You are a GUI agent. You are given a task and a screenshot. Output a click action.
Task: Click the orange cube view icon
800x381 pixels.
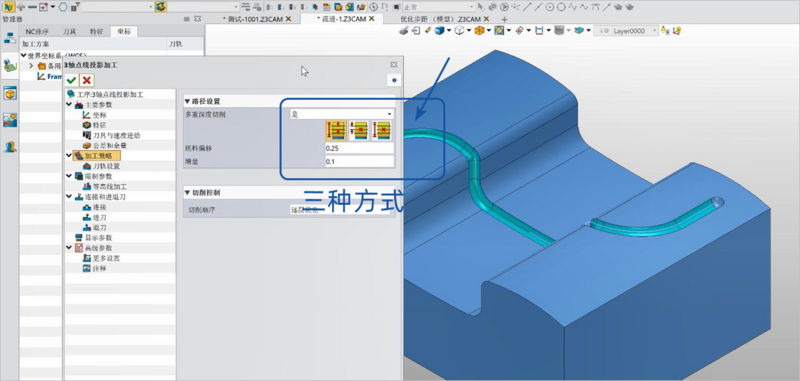tap(479, 31)
